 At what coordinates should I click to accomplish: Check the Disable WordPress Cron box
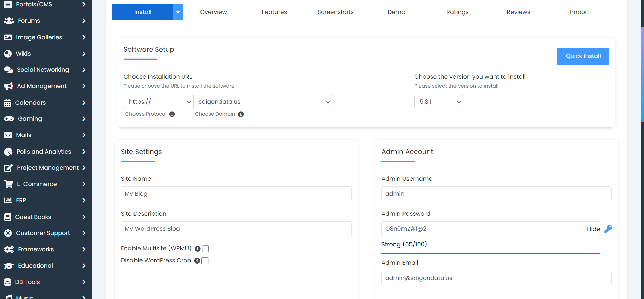tap(205, 261)
